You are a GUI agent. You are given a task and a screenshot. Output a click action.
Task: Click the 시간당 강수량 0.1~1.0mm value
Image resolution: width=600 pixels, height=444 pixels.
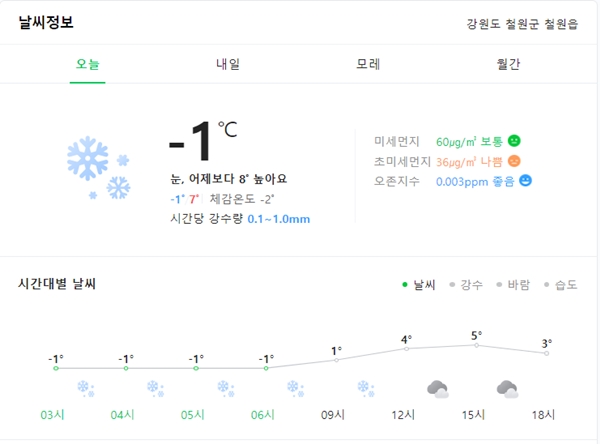(279, 219)
